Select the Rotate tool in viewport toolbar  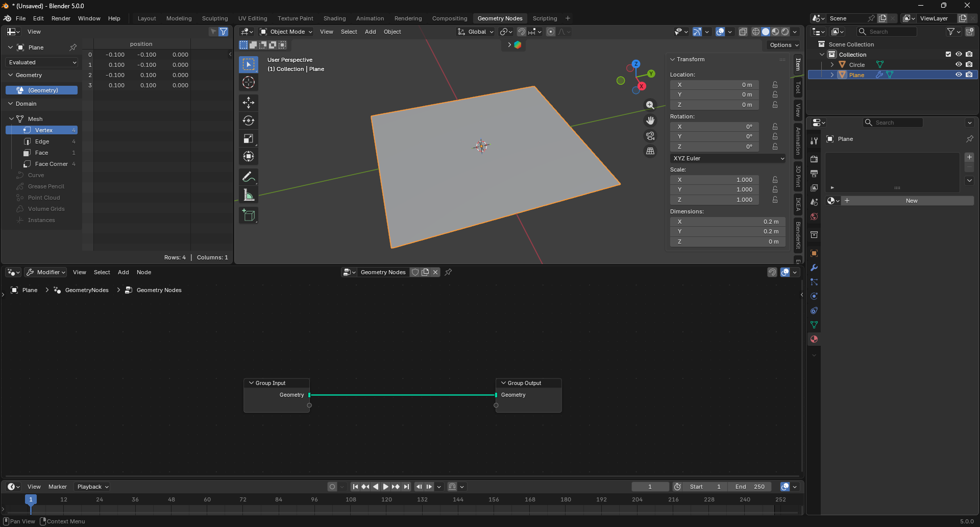(x=249, y=121)
